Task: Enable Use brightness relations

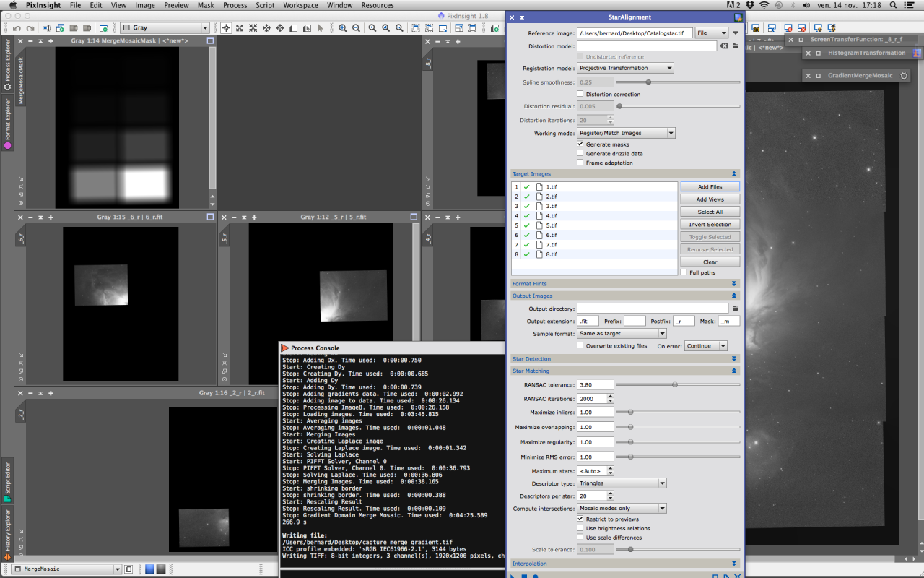Action: pyautogui.click(x=580, y=528)
